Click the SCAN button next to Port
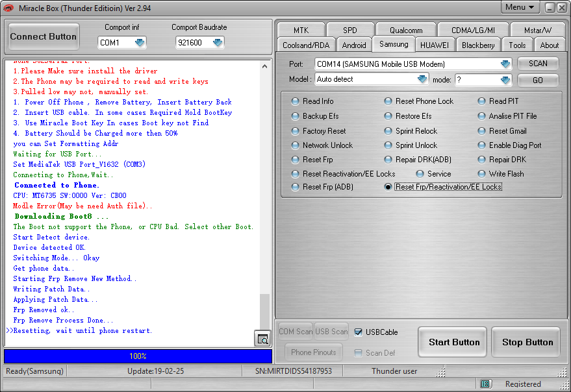The height and width of the screenshot is (392, 571). pos(538,64)
